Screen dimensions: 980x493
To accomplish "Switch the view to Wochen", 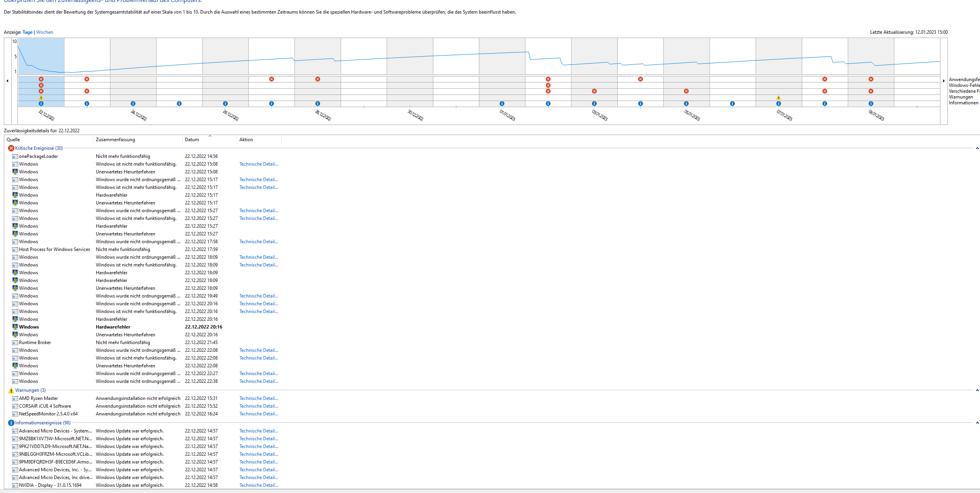I will [x=45, y=32].
